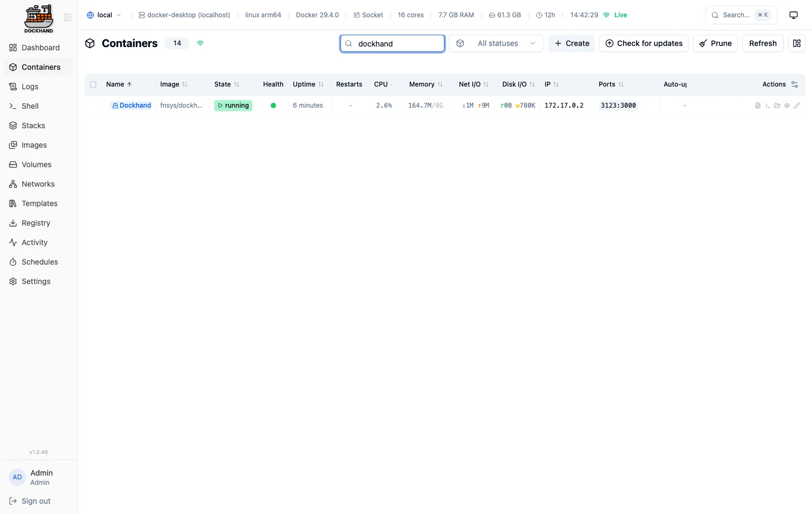Click the IP address 172.17.0.2

pyautogui.click(x=564, y=106)
